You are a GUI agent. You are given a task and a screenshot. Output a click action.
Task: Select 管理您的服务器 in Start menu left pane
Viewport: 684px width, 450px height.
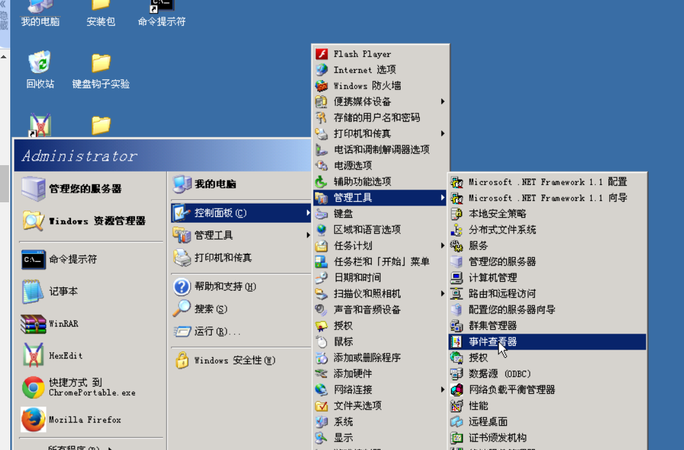(x=91, y=189)
